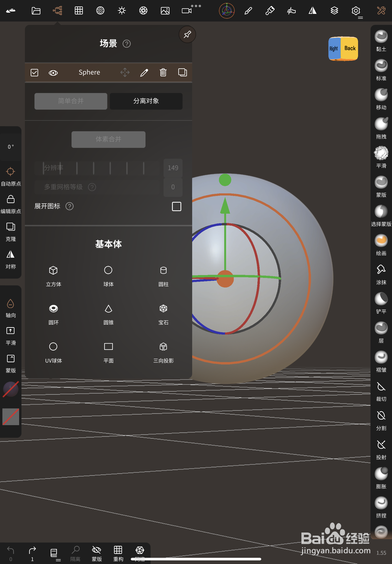
Task: Open the scene hierarchy menu
Action: [57, 11]
